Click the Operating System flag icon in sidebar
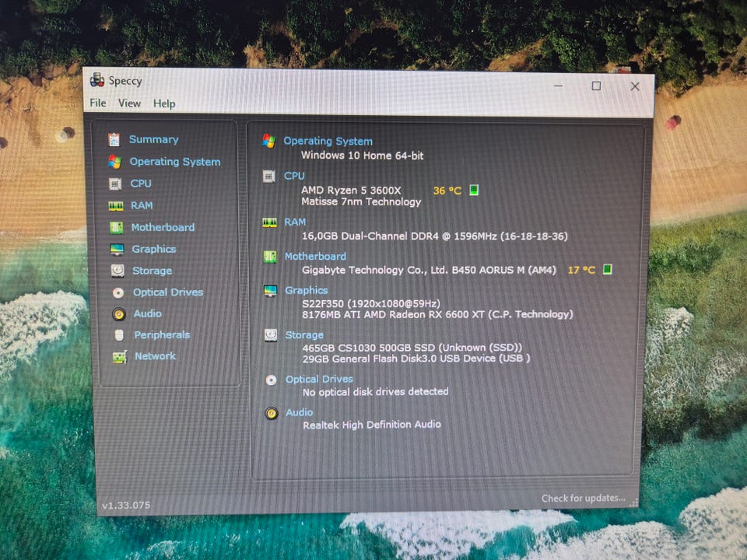 [x=114, y=162]
